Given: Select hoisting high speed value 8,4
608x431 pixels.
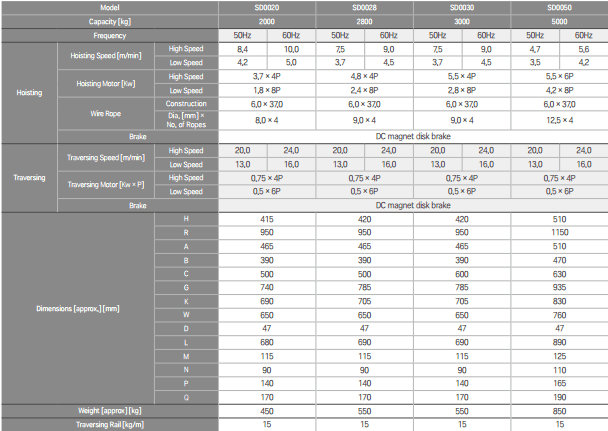Looking at the screenshot, I should (243, 49).
